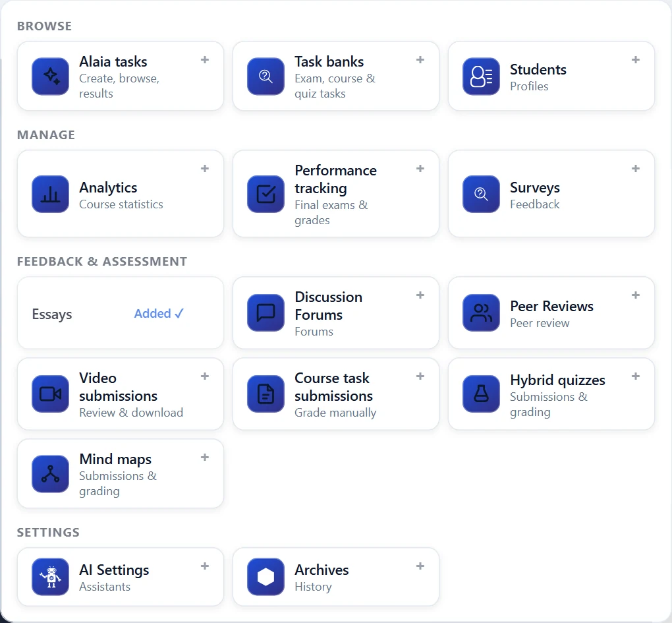Click the Archives hexagon icon
672x623 pixels.
click(x=266, y=577)
